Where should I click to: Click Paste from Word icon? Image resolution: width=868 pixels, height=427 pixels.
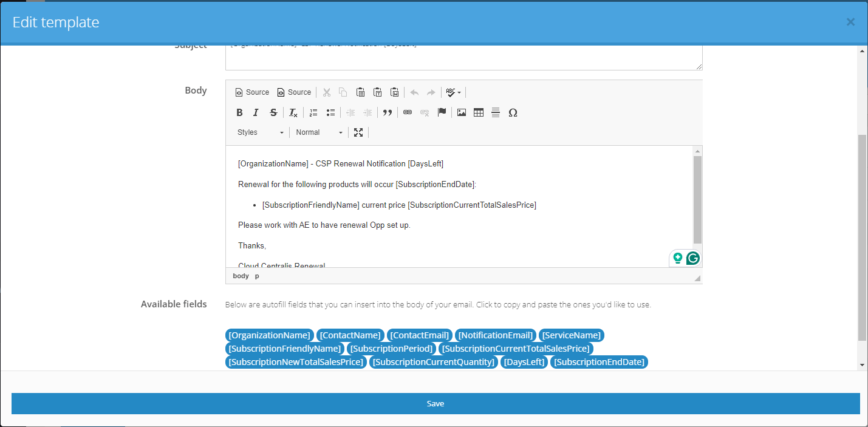pyautogui.click(x=394, y=92)
